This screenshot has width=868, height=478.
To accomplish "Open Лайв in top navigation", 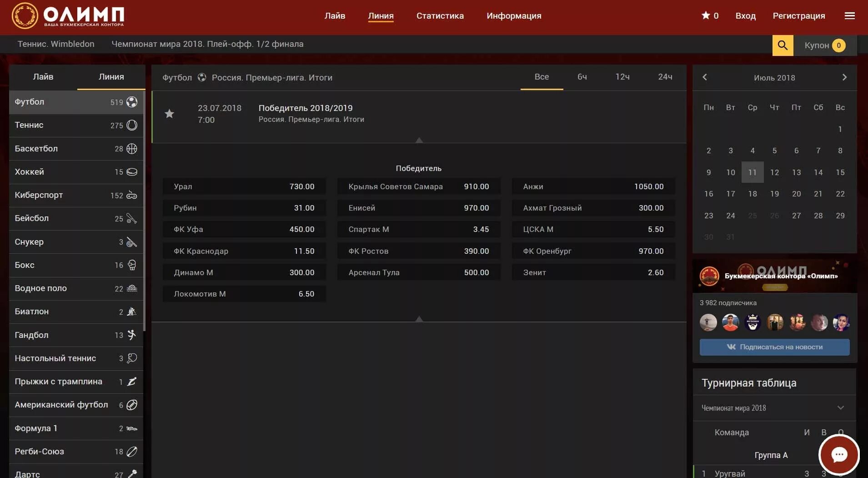I will coord(335,16).
